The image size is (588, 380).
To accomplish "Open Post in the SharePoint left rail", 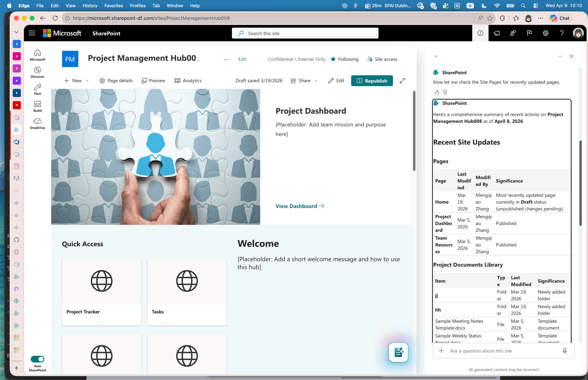I will [37, 89].
